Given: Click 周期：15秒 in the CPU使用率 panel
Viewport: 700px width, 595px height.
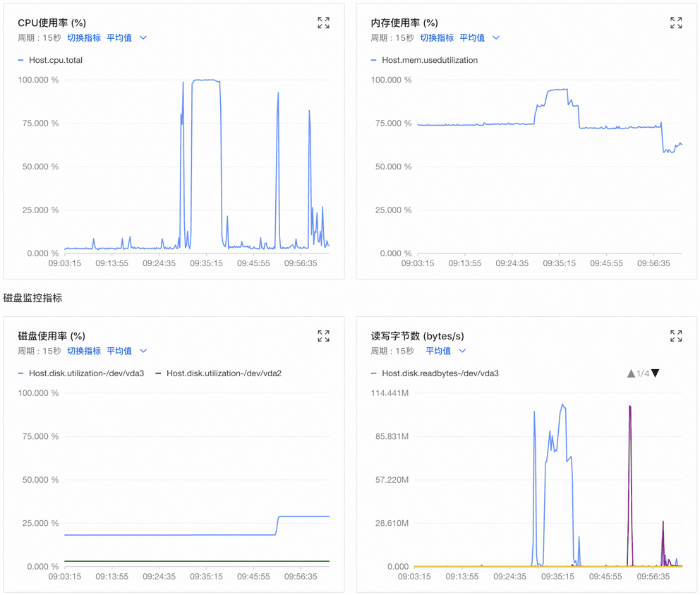Looking at the screenshot, I should pyautogui.click(x=40, y=38).
